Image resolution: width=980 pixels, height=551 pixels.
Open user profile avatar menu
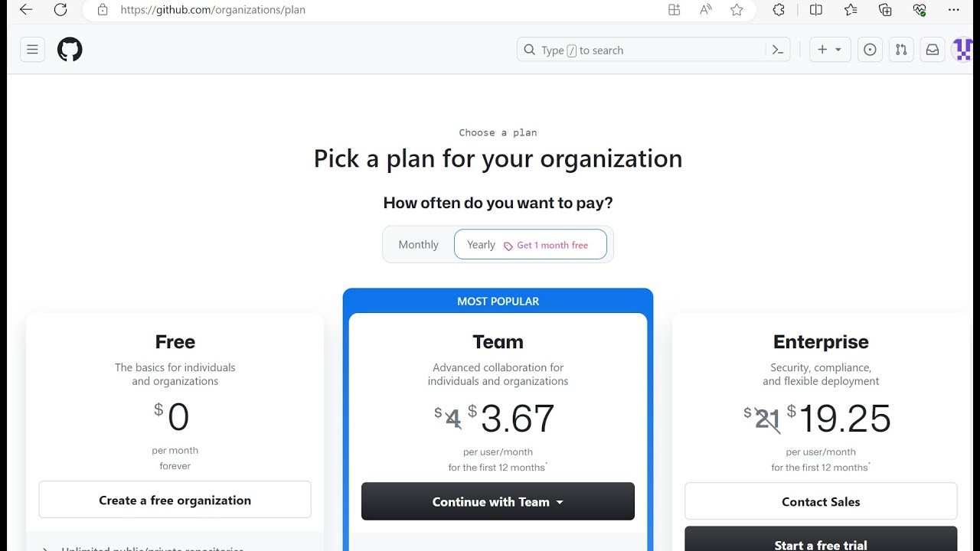point(963,50)
